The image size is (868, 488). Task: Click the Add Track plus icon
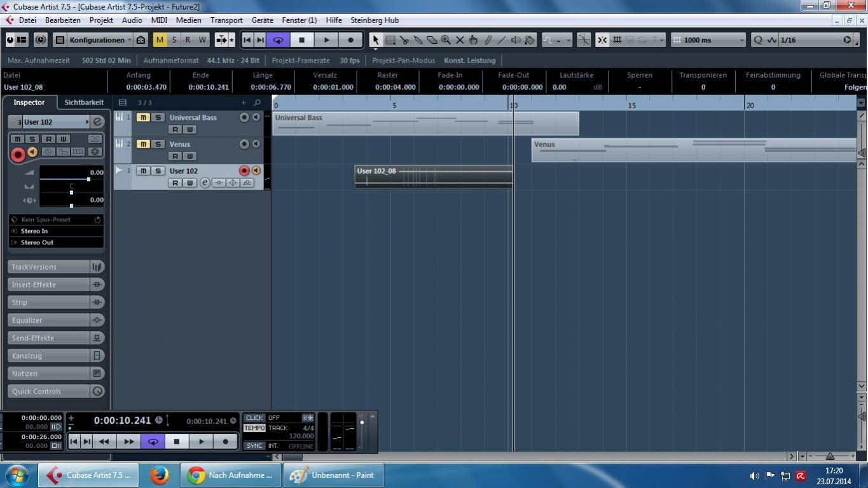click(244, 102)
